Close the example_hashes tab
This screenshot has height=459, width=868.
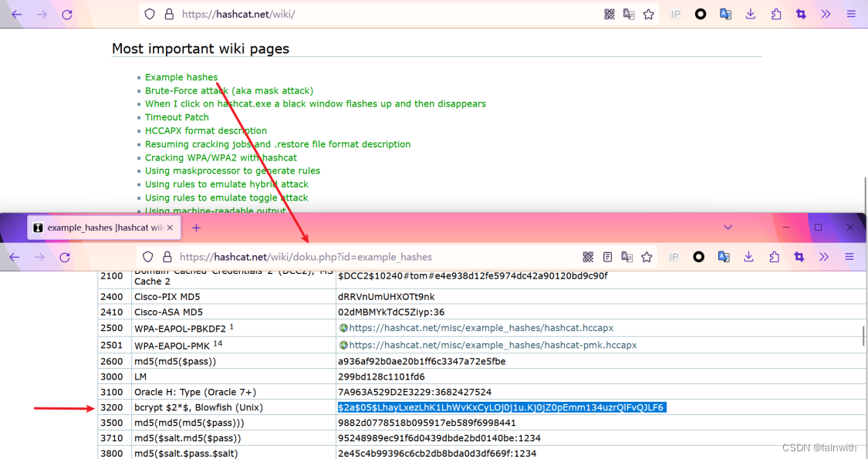170,228
